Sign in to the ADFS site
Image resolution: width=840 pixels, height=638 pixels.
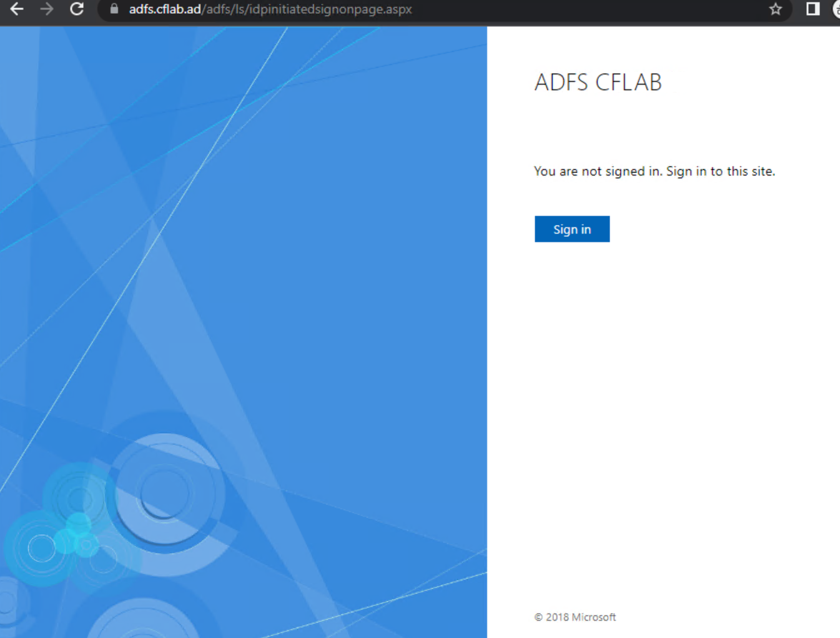(572, 229)
